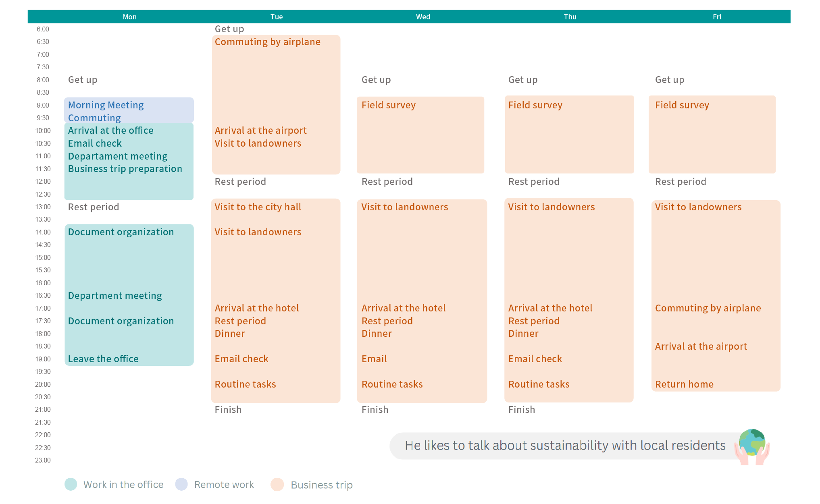Click the globe in hands icon
This screenshot has height=504, width=820.
pos(752,447)
